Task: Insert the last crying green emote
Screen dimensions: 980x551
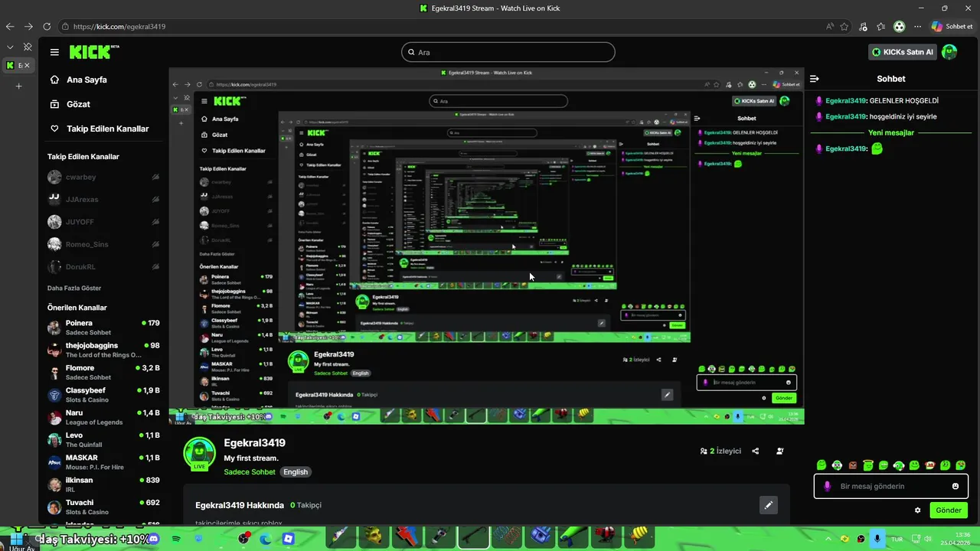Action: [x=962, y=465]
